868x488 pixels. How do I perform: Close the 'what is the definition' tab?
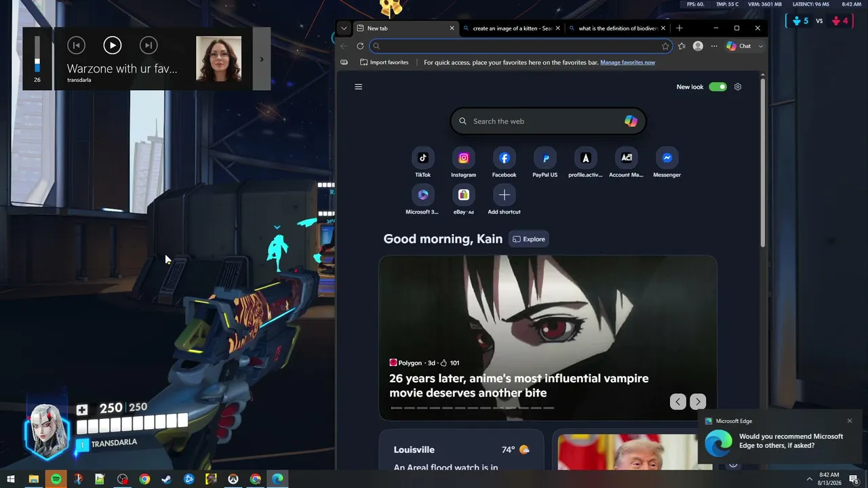pos(663,28)
